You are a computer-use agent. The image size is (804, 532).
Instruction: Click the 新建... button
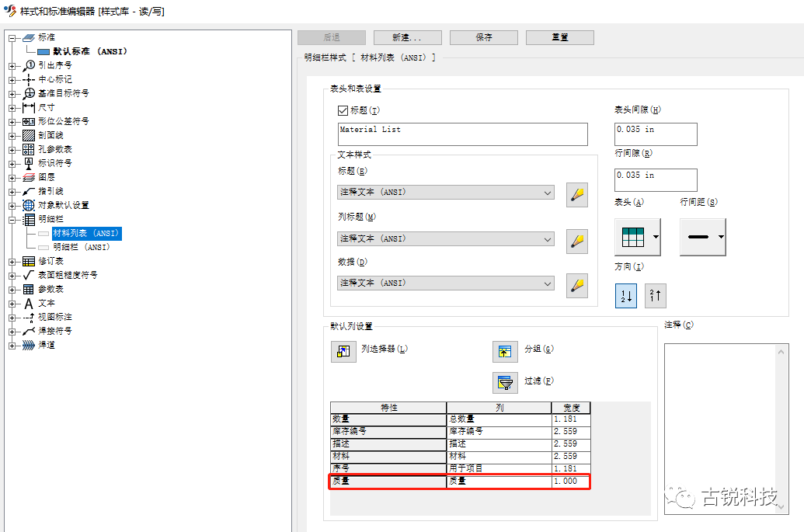(408, 37)
